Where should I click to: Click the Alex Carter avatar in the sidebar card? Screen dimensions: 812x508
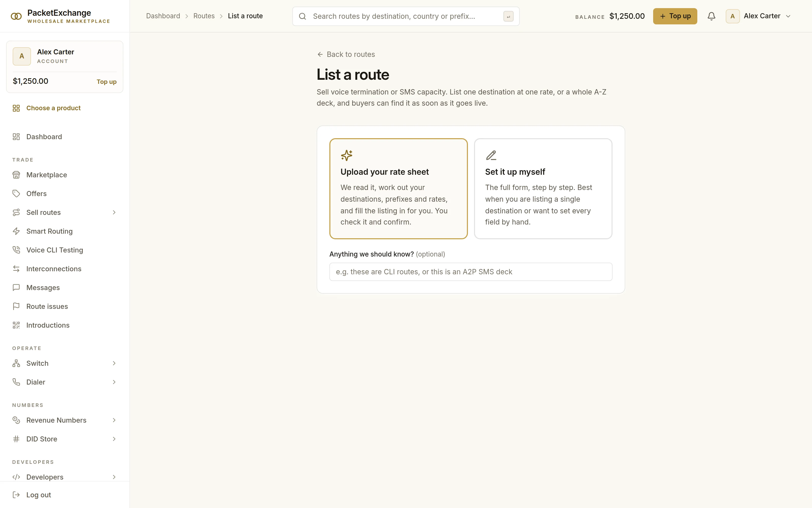(x=22, y=56)
